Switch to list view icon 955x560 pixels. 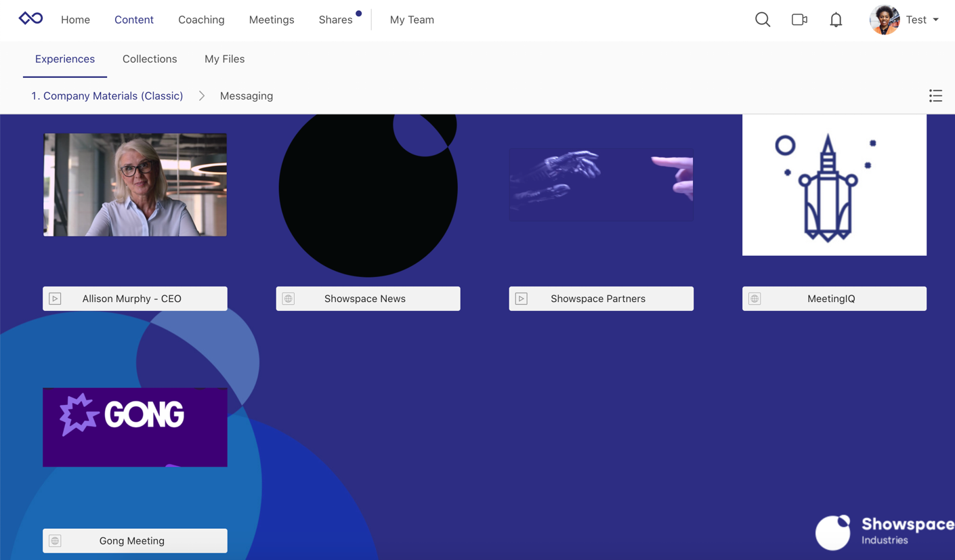935,96
